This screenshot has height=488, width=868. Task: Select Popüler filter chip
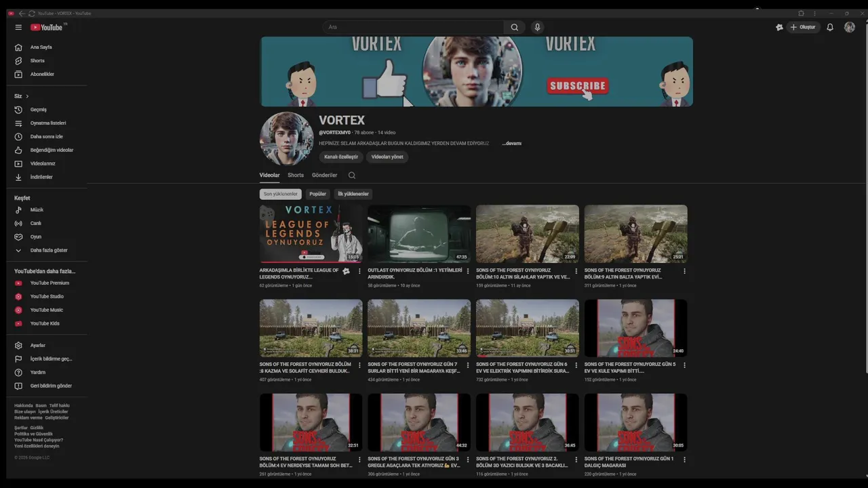[x=318, y=195]
